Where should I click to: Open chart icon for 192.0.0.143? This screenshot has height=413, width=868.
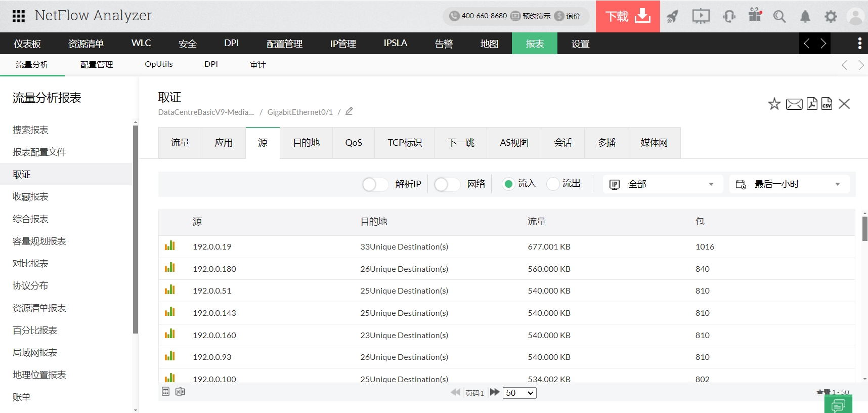169,312
